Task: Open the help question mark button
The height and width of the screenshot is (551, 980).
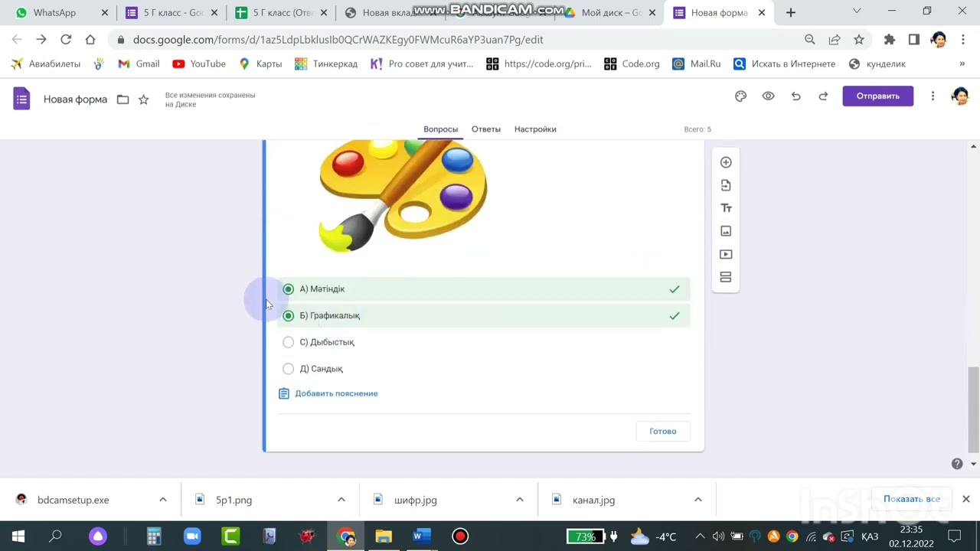Action: tap(957, 464)
